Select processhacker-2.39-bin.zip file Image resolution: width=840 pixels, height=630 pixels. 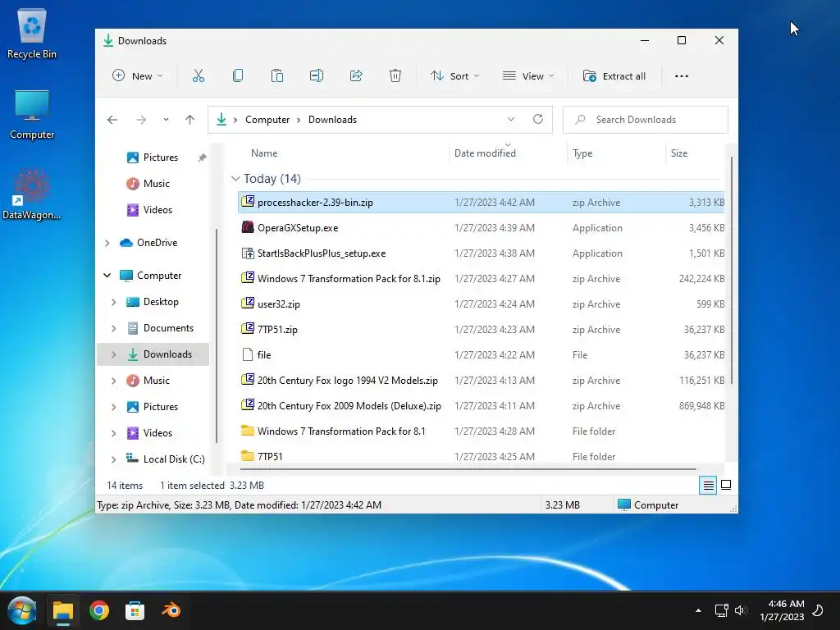[x=481, y=203]
